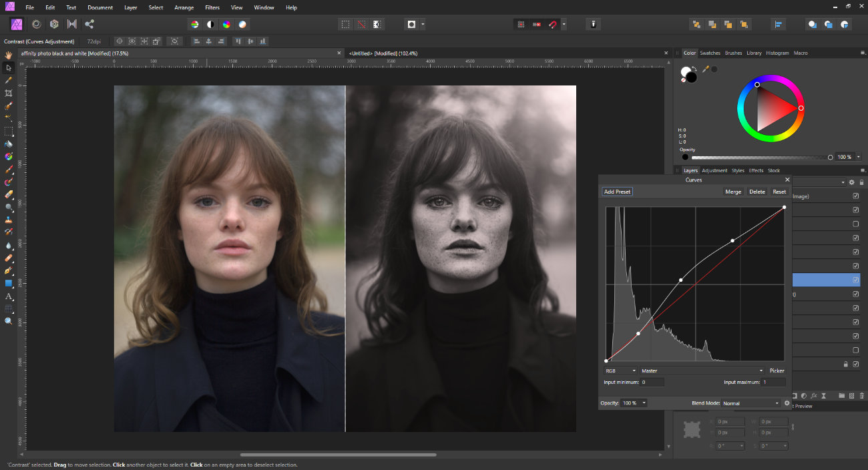The width and height of the screenshot is (868, 470).
Task: Open the Master channel dropdown
Action: [x=702, y=371]
